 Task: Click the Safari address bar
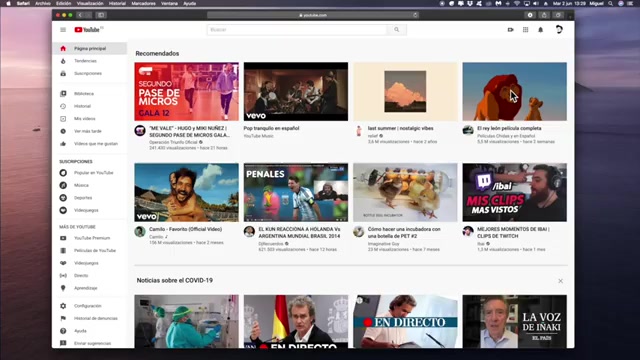click(x=313, y=15)
